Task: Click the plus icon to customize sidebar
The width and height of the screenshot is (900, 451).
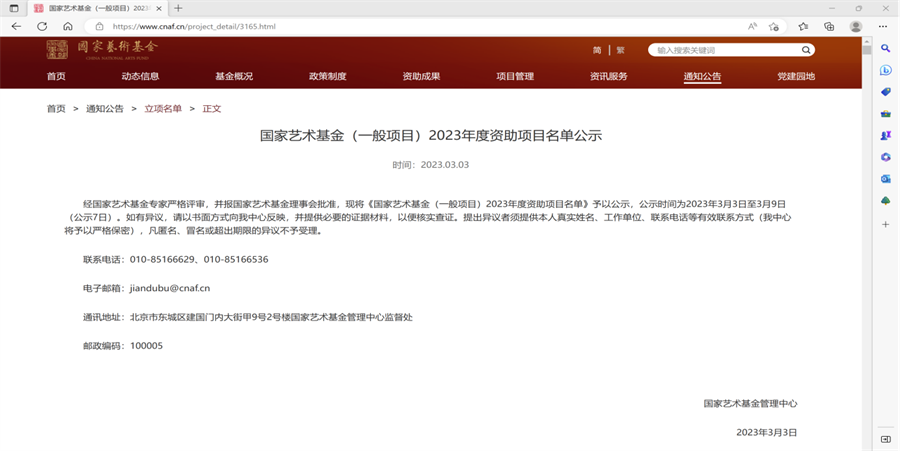Action: tap(885, 224)
